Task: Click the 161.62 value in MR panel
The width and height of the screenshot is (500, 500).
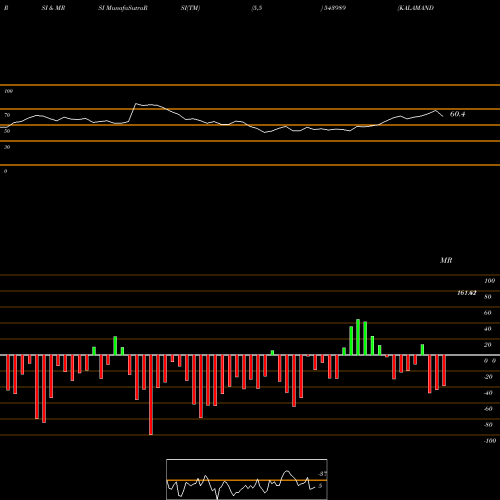Action: (x=467, y=293)
